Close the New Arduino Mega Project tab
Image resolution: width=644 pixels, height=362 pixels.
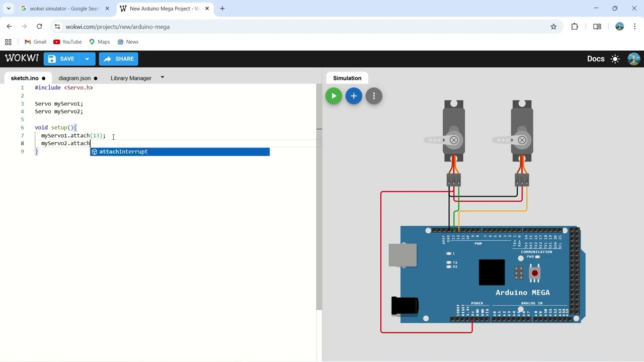point(207,9)
